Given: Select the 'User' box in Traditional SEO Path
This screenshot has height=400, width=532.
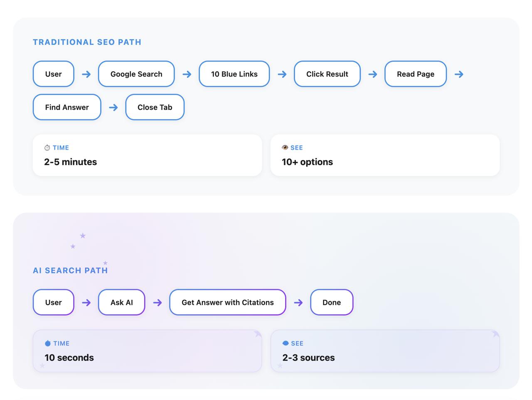Looking at the screenshot, I should point(54,74).
